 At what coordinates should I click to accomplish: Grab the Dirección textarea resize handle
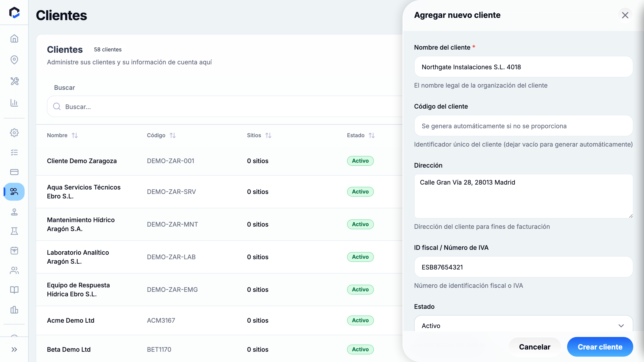[631, 216]
